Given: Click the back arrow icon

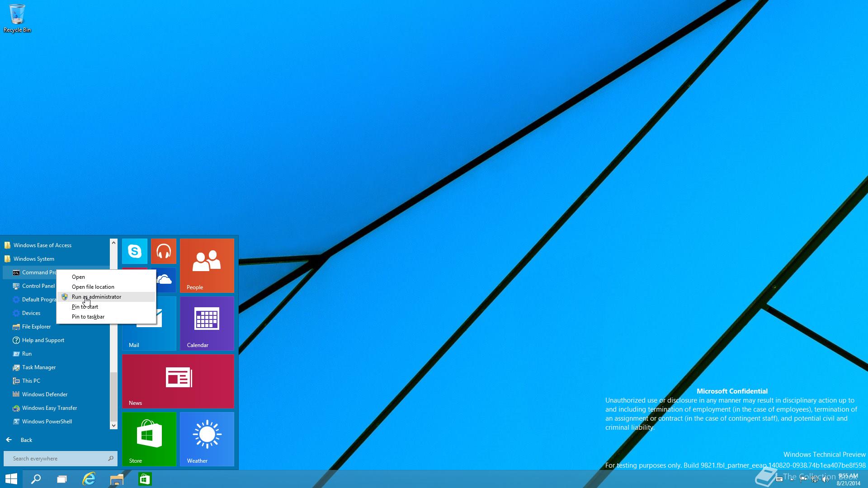Looking at the screenshot, I should 9,440.
